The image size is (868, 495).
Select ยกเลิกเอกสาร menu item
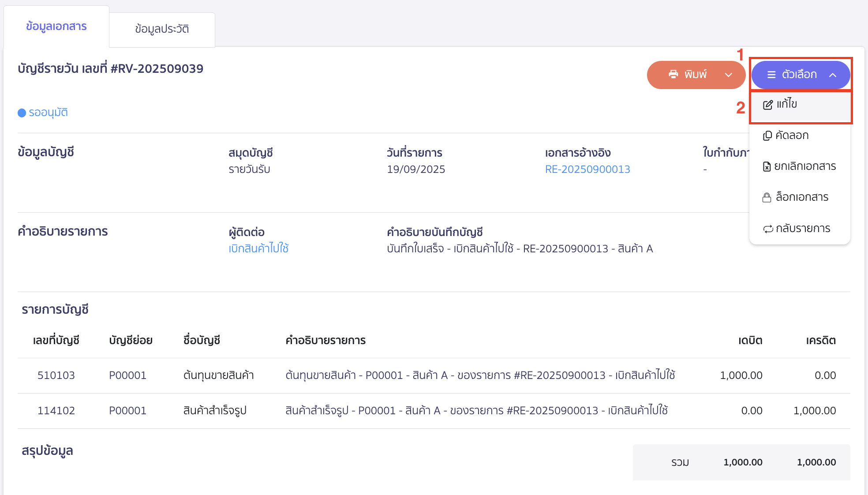[x=800, y=166]
